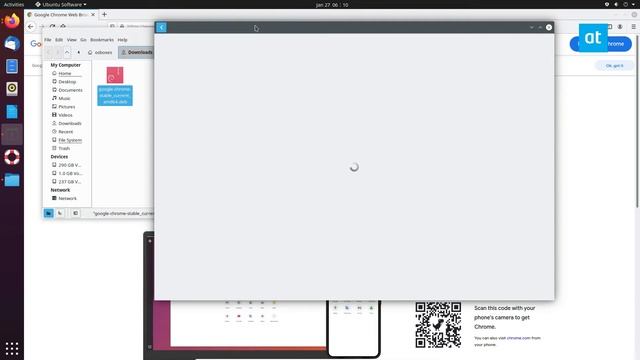Open Firefox from the dock
Screen dimensions: 640x360
(x=12, y=21)
